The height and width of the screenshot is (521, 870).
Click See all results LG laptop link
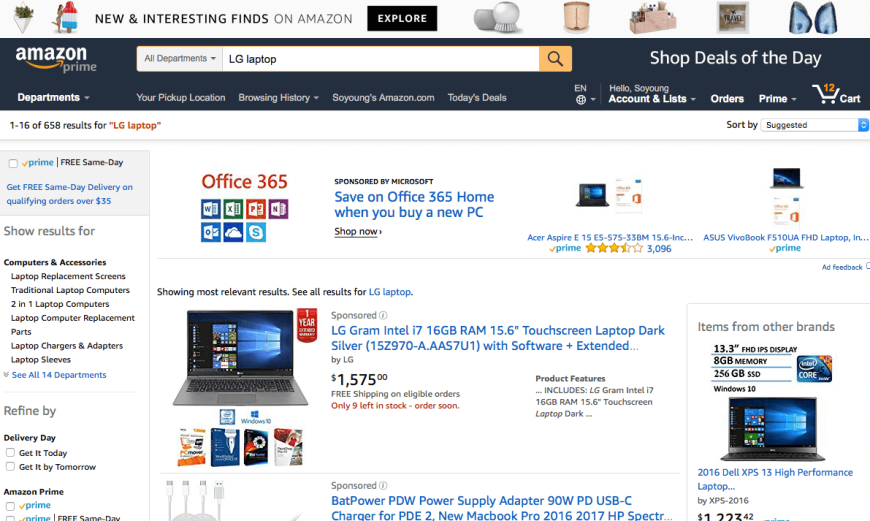pos(390,292)
